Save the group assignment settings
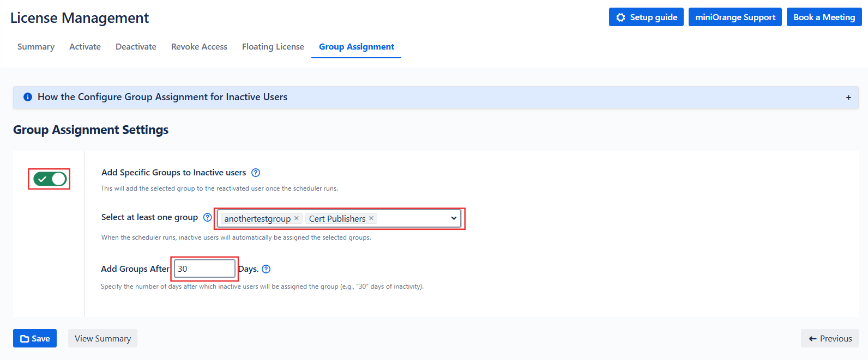The height and width of the screenshot is (360, 868). 35,338
